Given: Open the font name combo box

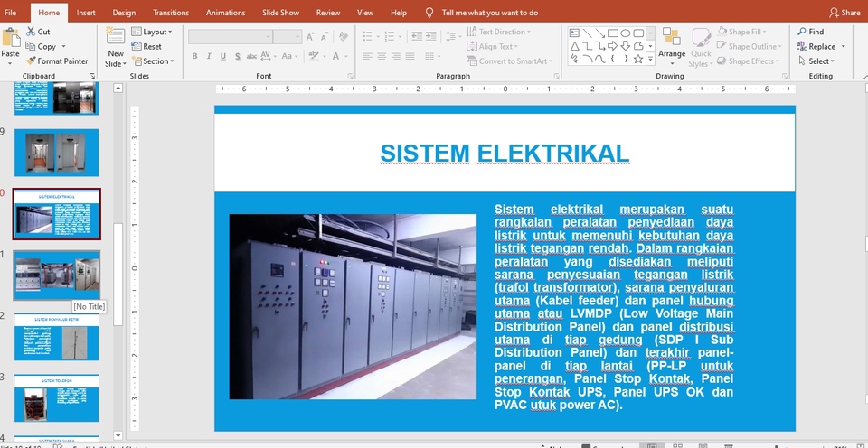Looking at the screenshot, I should coord(230,36).
